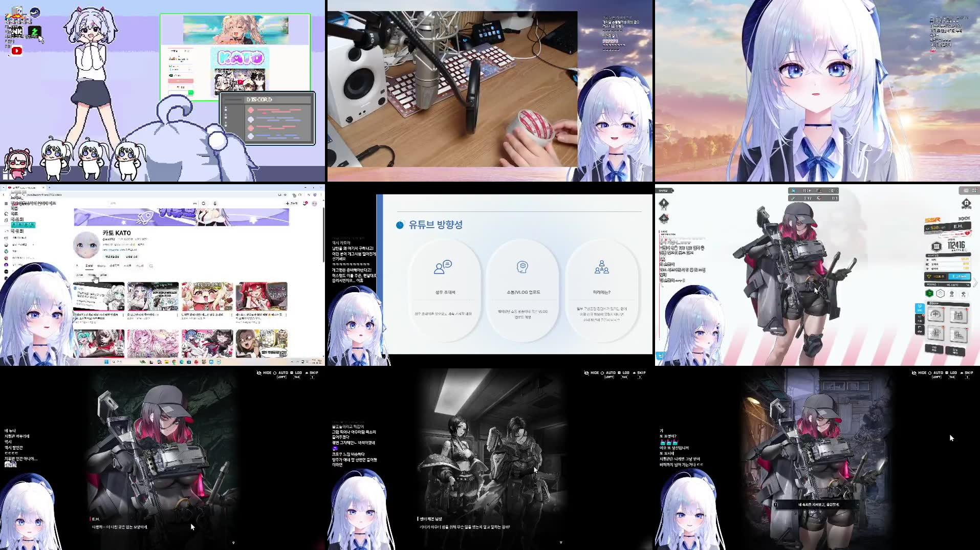The width and height of the screenshot is (980, 550).
Task: Open the YouTube shortcut on the pixel desktop
Action: coord(17,51)
